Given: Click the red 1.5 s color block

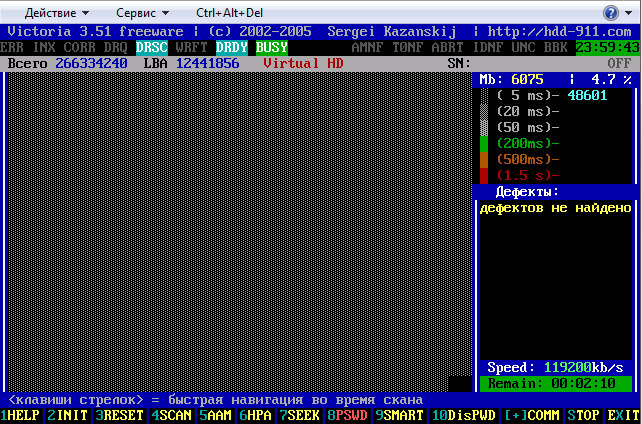Looking at the screenshot, I should (x=484, y=175).
